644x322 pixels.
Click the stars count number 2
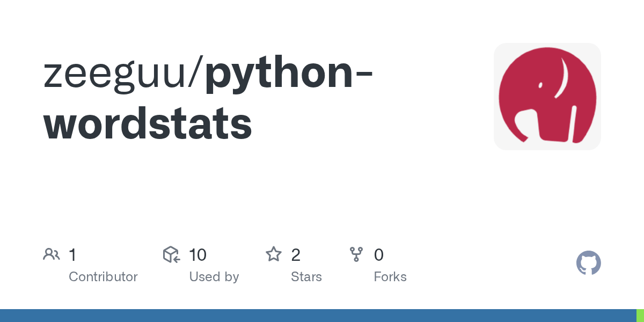pyautogui.click(x=296, y=255)
